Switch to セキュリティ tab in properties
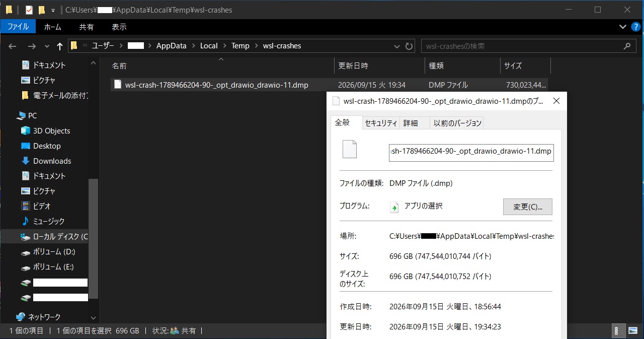Image resolution: width=644 pixels, height=339 pixels. point(381,123)
